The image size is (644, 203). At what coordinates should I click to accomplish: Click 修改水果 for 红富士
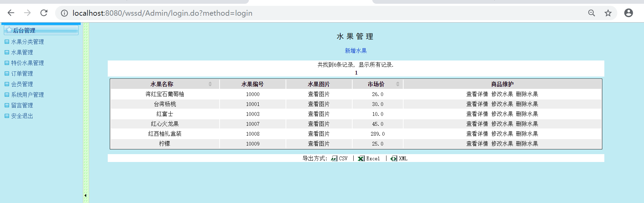(502, 114)
